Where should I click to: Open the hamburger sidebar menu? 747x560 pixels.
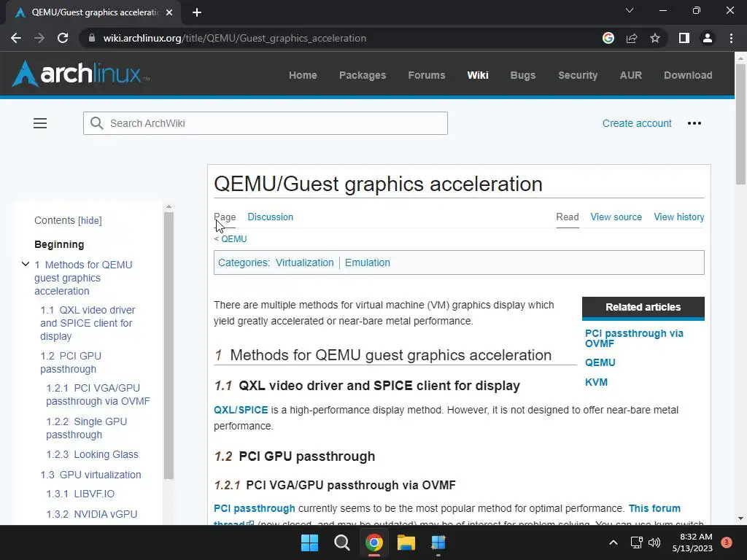[x=40, y=123]
